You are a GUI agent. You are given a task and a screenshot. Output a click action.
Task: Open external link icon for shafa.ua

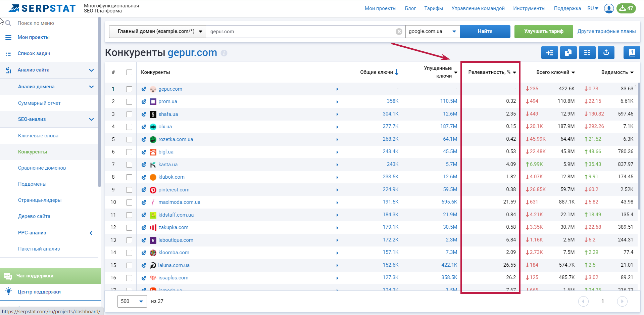(144, 114)
